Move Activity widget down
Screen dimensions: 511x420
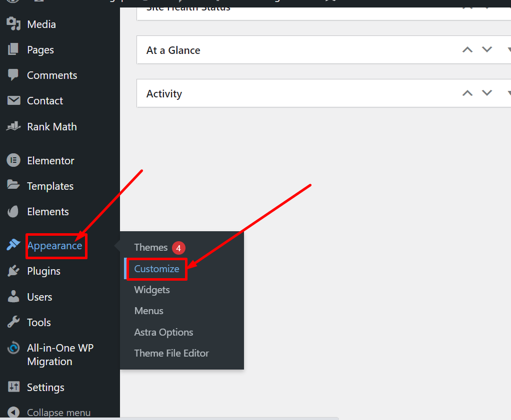click(x=487, y=93)
